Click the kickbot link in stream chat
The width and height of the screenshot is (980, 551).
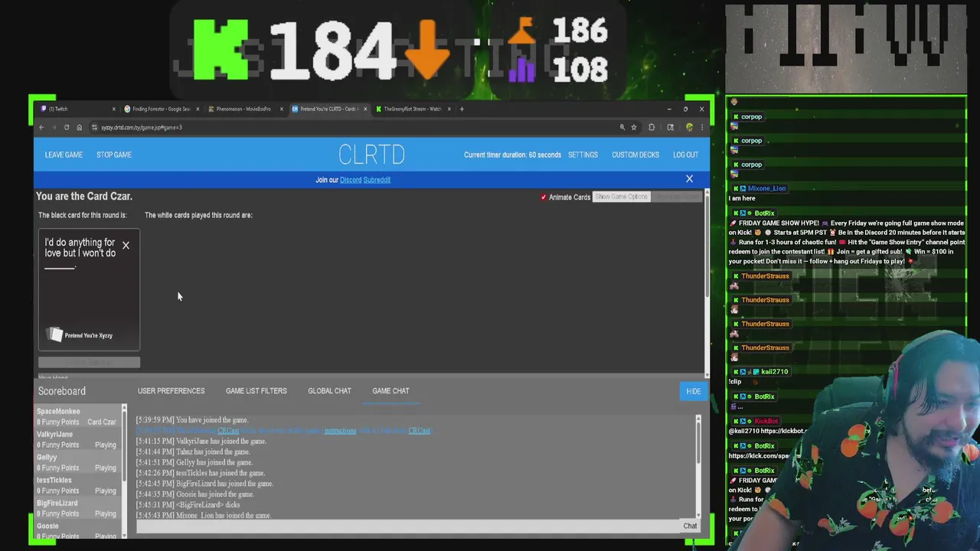pos(783,431)
